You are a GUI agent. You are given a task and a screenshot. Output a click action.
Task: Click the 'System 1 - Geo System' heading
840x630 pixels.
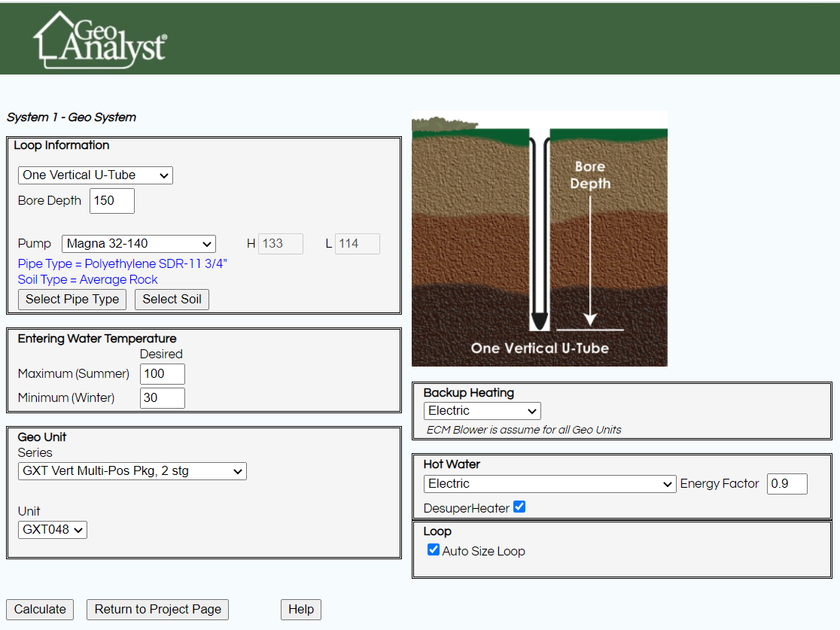click(x=72, y=117)
